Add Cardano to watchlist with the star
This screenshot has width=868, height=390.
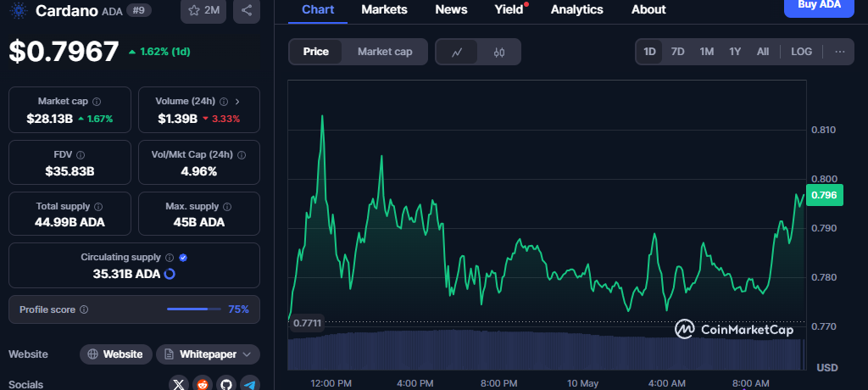(203, 10)
